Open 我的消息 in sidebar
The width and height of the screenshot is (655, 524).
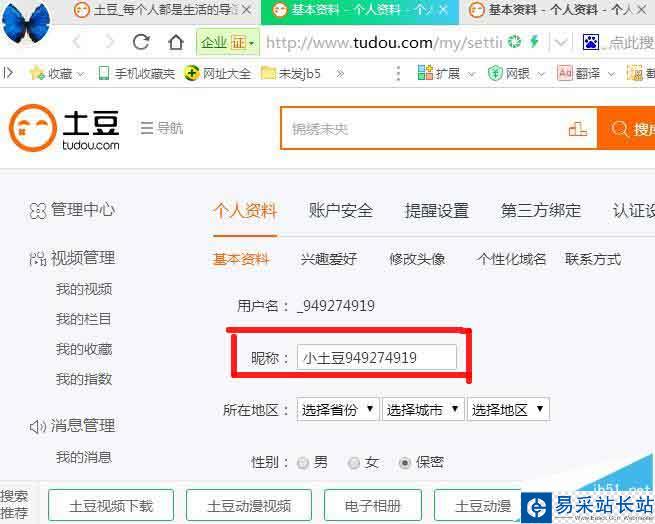click(x=84, y=457)
